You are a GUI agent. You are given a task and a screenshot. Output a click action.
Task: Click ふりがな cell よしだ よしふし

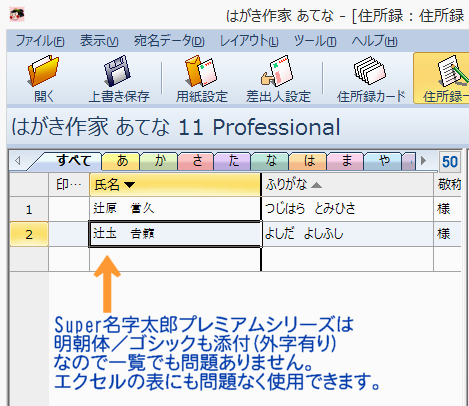[x=347, y=234]
